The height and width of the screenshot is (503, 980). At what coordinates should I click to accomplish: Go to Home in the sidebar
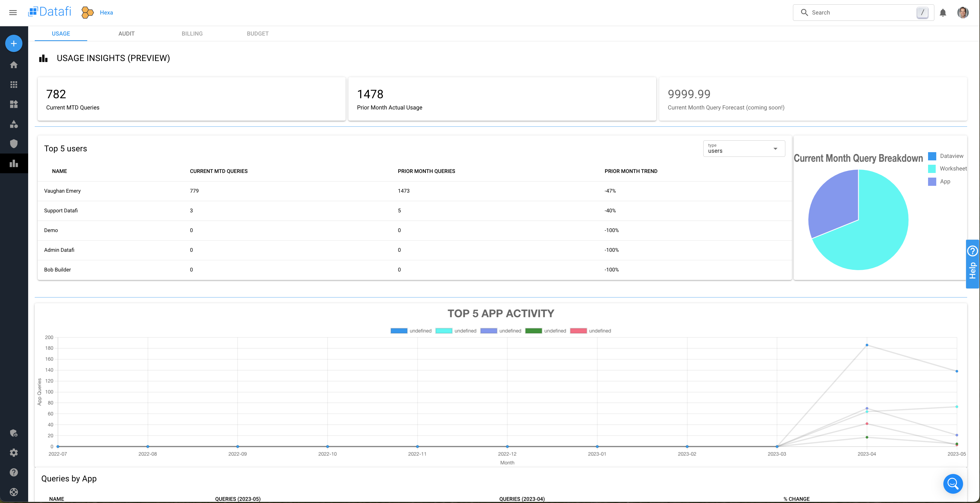pos(14,65)
